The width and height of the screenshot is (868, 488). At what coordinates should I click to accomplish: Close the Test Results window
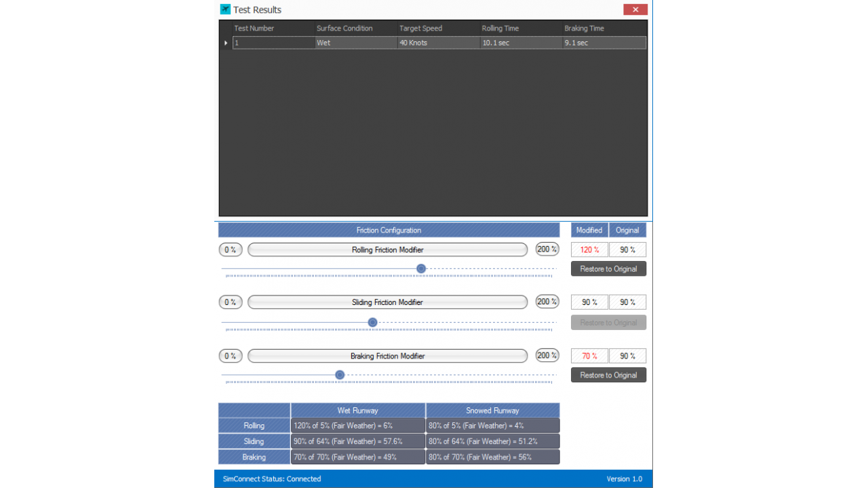635,9
